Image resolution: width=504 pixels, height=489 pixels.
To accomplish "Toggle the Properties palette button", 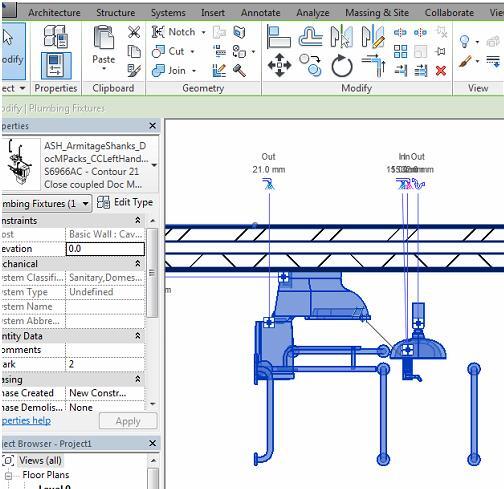I will (56, 65).
